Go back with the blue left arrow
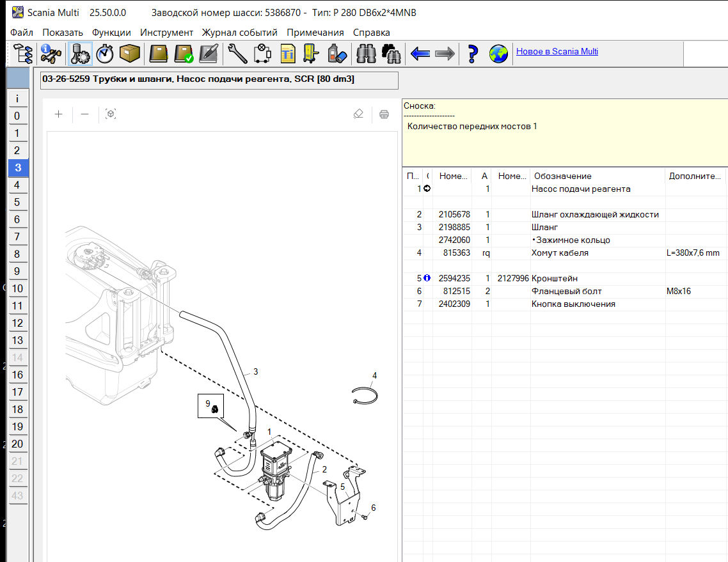Screen dimensions: 728x562 (x=420, y=54)
